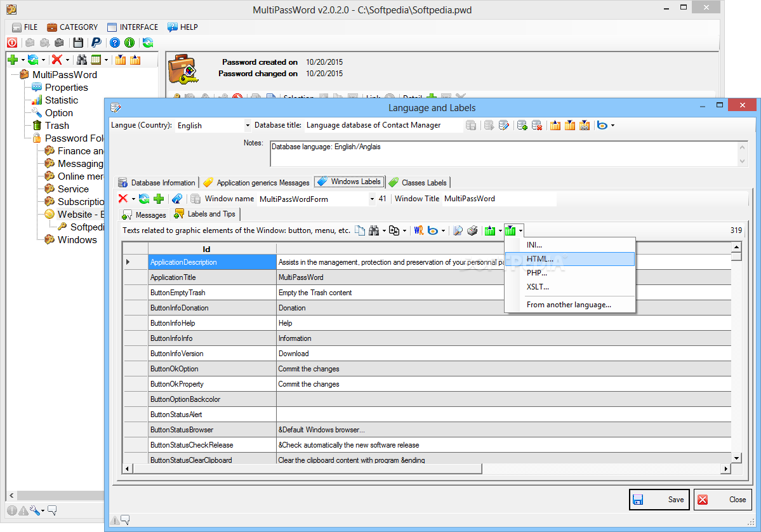
Task: Choose HTML... from the import menu
Action: [570, 259]
